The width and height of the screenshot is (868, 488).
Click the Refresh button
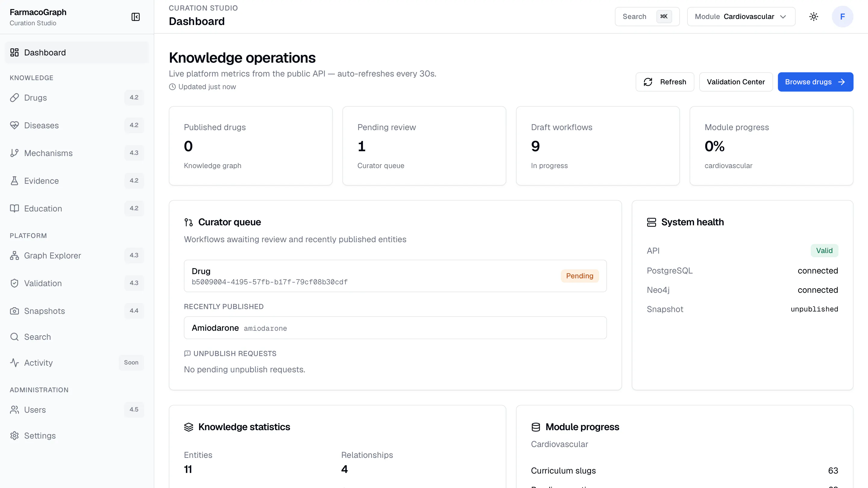pyautogui.click(x=665, y=82)
